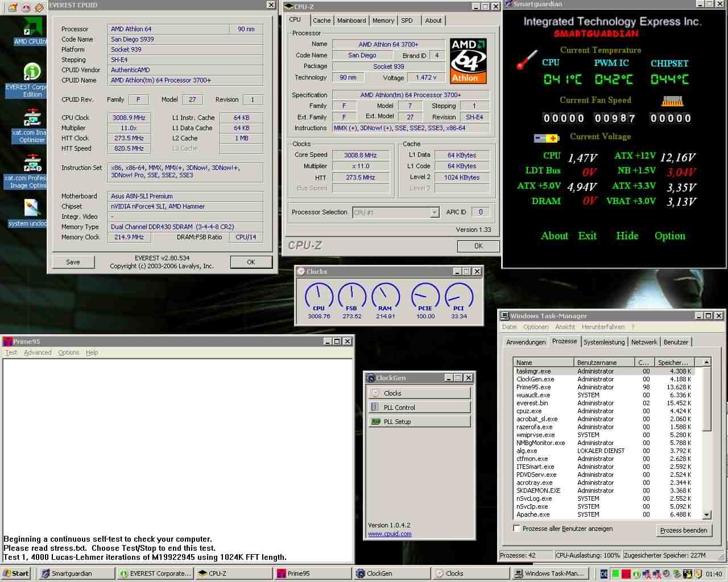Click the ClockGen title bar icon
This screenshot has width=728, height=582.
[371, 378]
